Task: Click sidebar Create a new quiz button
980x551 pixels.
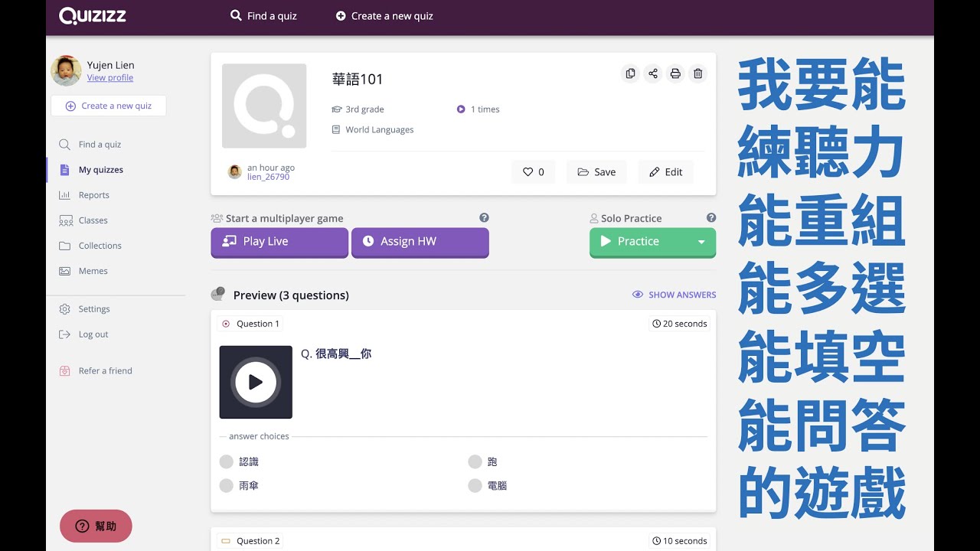Action: coord(109,106)
